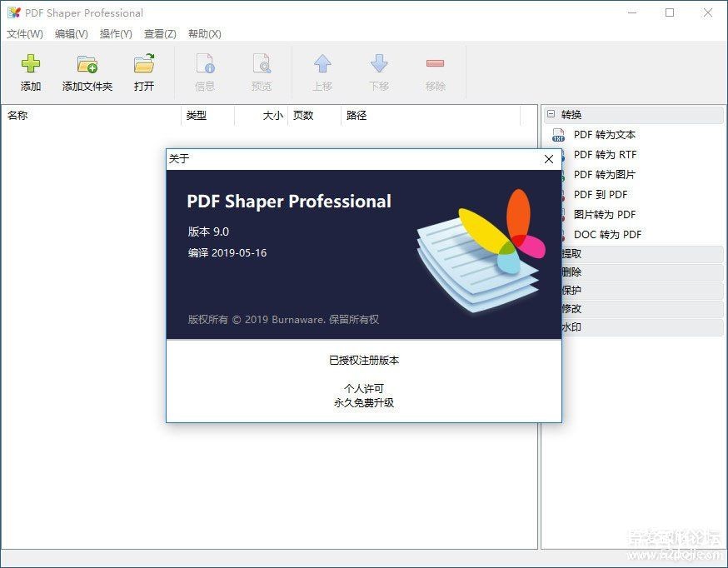
Task: Select PDF 到 PDF tool
Action: (601, 195)
